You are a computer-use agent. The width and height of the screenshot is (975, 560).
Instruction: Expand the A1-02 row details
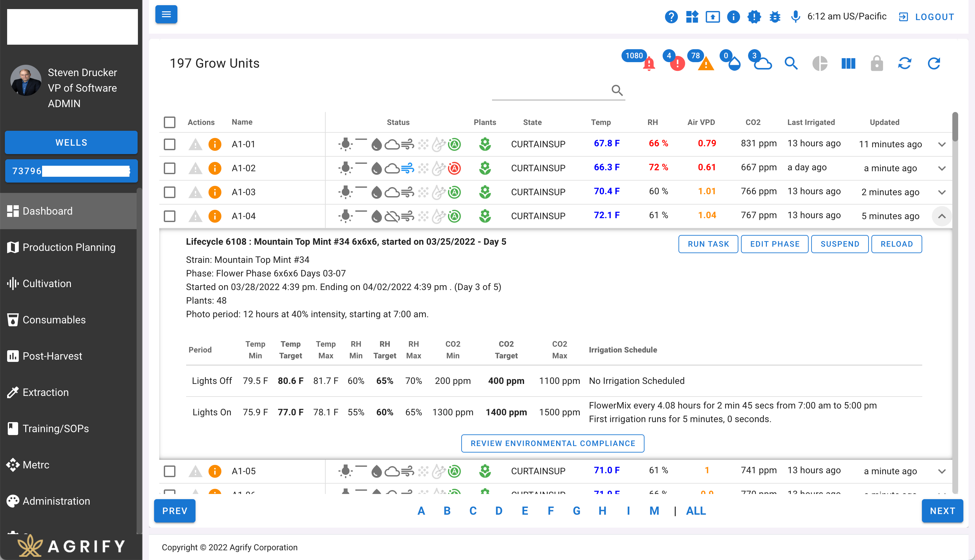click(x=942, y=168)
